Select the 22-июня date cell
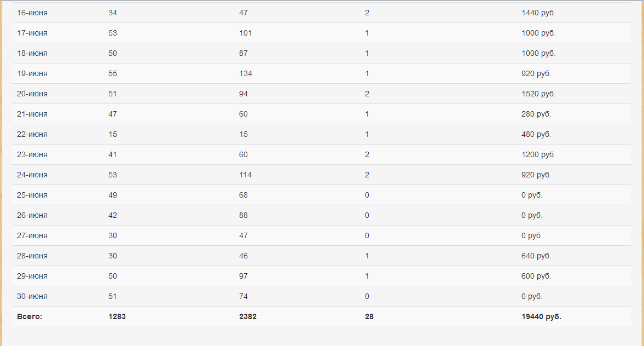Viewport: 644px width, 346px height. pos(32,134)
